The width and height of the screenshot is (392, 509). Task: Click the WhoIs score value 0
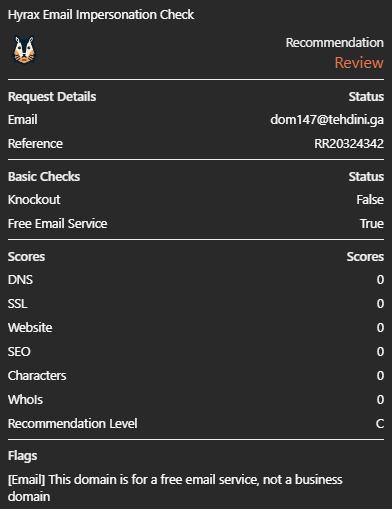(380, 400)
